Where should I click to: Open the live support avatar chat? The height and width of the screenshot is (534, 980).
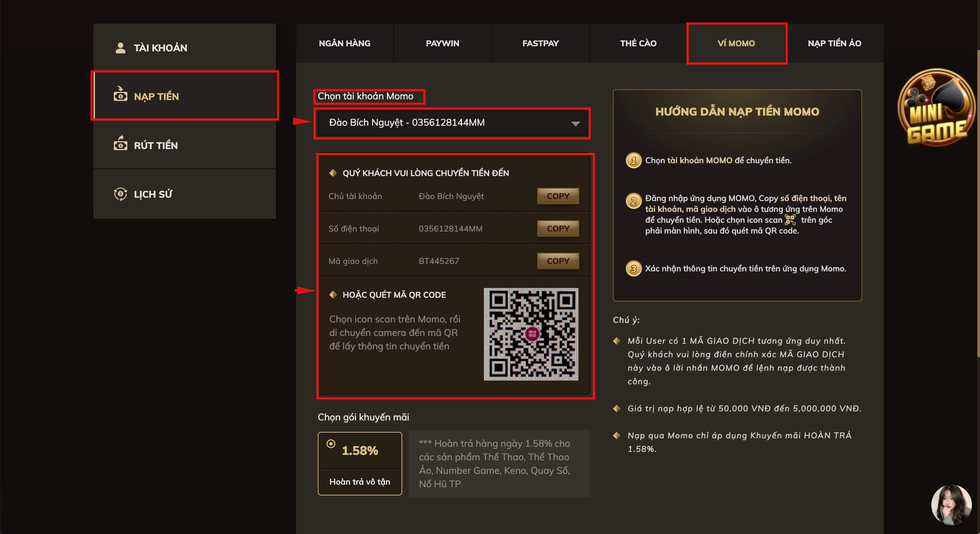[x=951, y=504]
